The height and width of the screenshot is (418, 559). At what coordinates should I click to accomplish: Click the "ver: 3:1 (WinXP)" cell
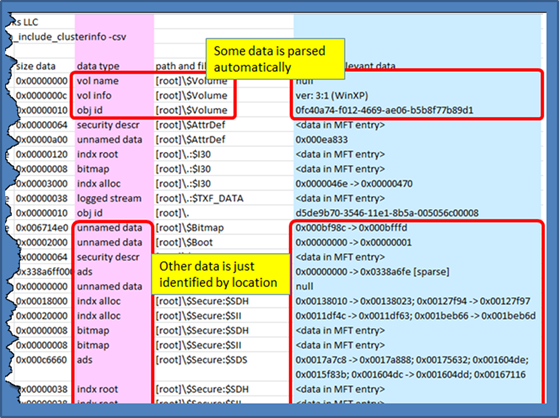click(332, 96)
